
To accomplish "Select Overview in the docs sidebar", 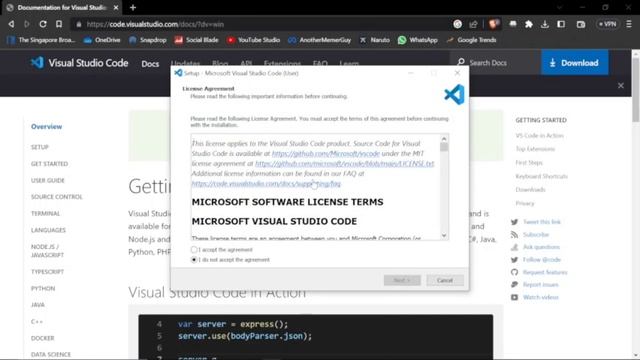I will coord(47,127).
